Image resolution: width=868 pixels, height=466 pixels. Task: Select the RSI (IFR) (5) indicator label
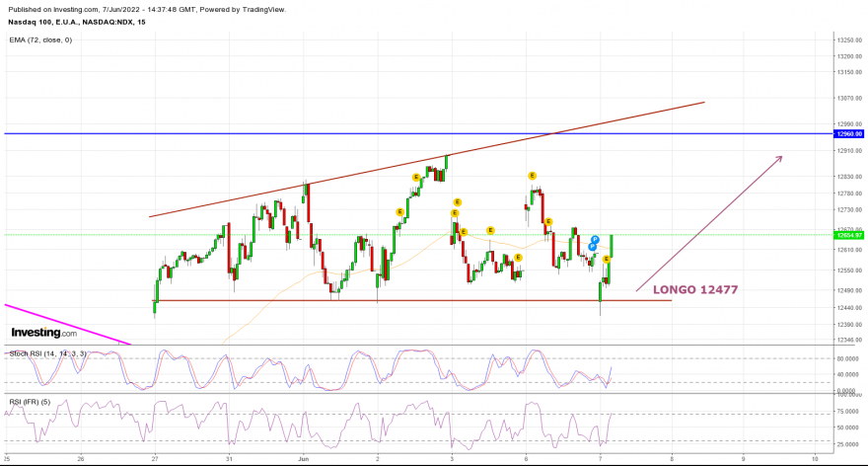pyautogui.click(x=30, y=402)
